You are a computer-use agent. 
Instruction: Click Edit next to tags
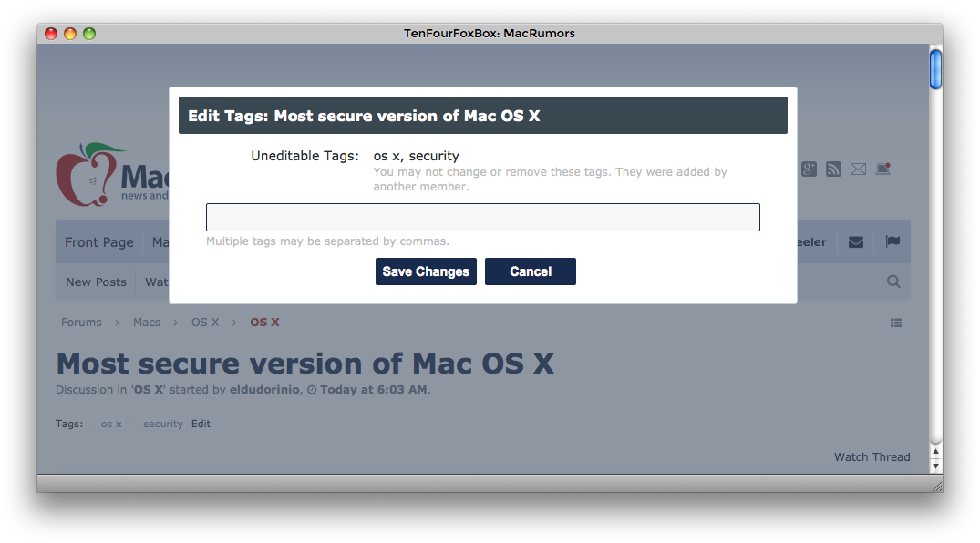[201, 424]
